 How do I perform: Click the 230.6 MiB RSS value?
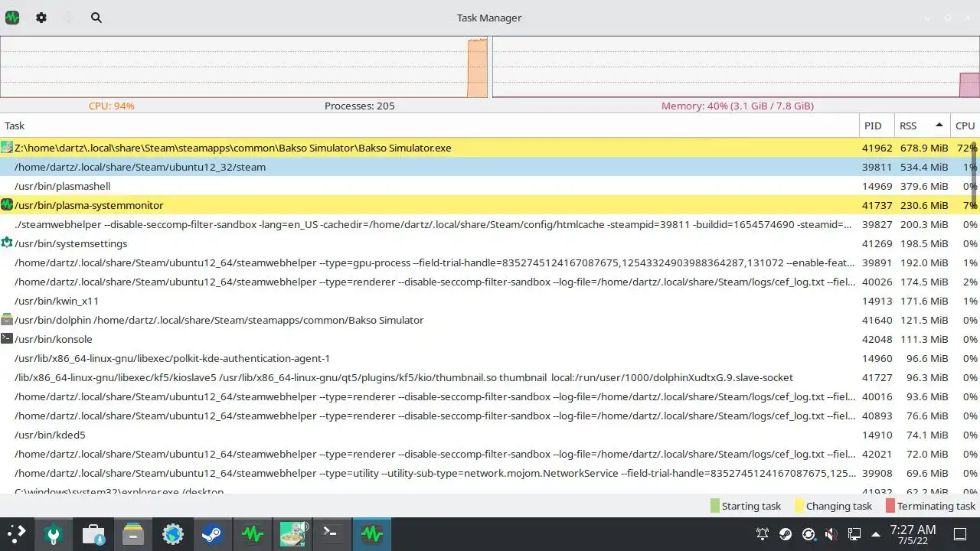(x=924, y=205)
